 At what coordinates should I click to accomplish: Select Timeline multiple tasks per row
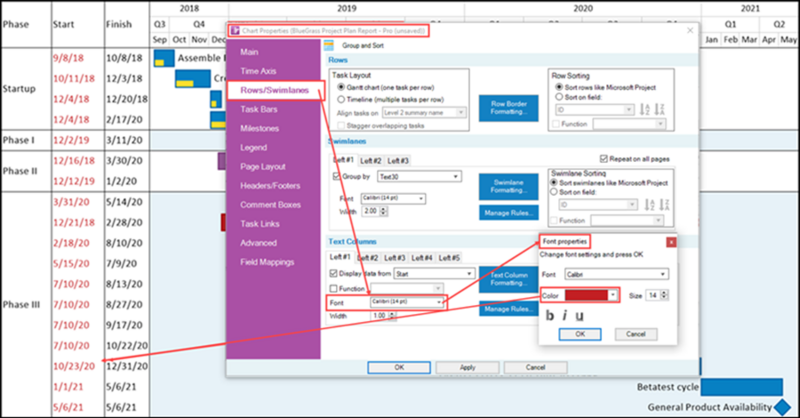(341, 100)
